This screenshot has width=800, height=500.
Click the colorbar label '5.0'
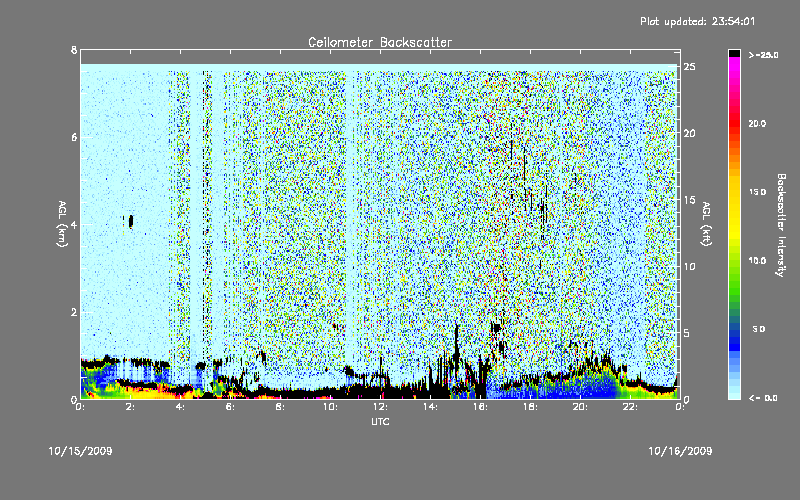(x=759, y=329)
